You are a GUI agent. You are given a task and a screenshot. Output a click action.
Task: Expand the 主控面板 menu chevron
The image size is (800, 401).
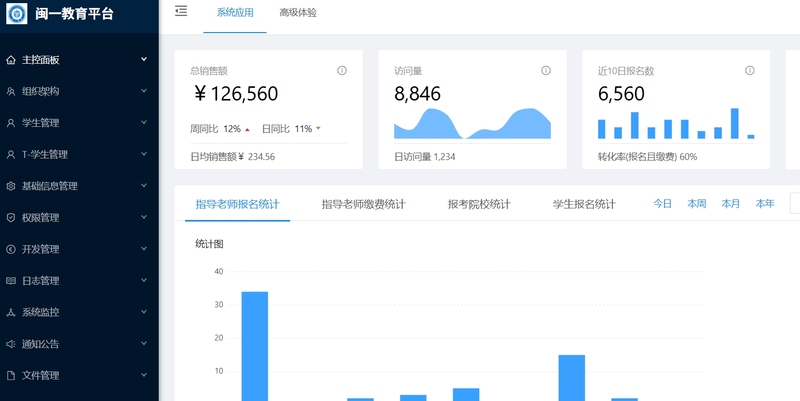(x=144, y=59)
